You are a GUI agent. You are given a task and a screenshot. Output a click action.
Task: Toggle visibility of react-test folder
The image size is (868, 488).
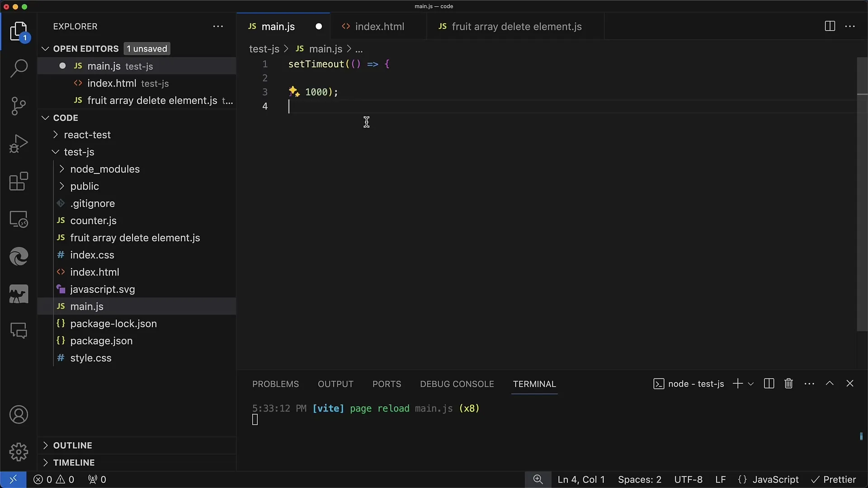[56, 134]
